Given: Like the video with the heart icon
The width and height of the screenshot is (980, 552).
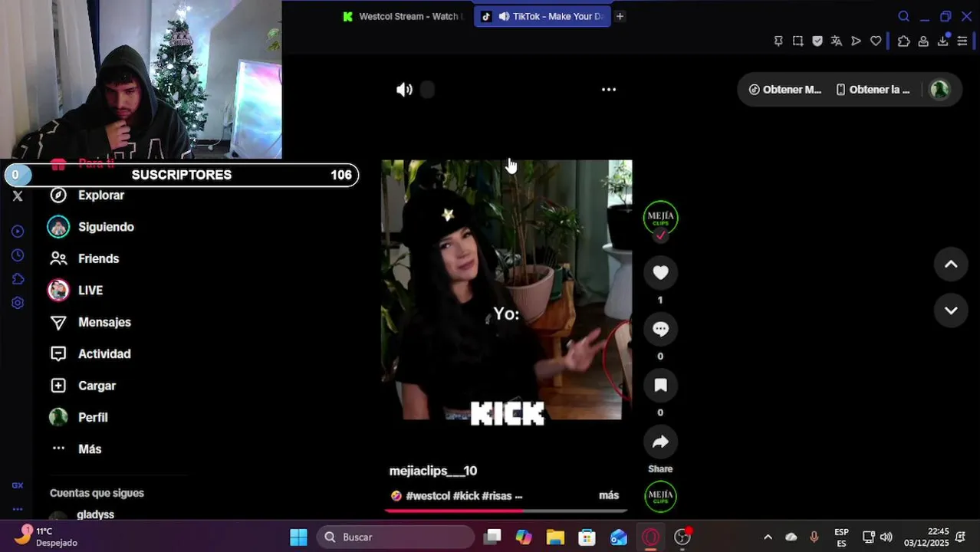Looking at the screenshot, I should point(660,272).
